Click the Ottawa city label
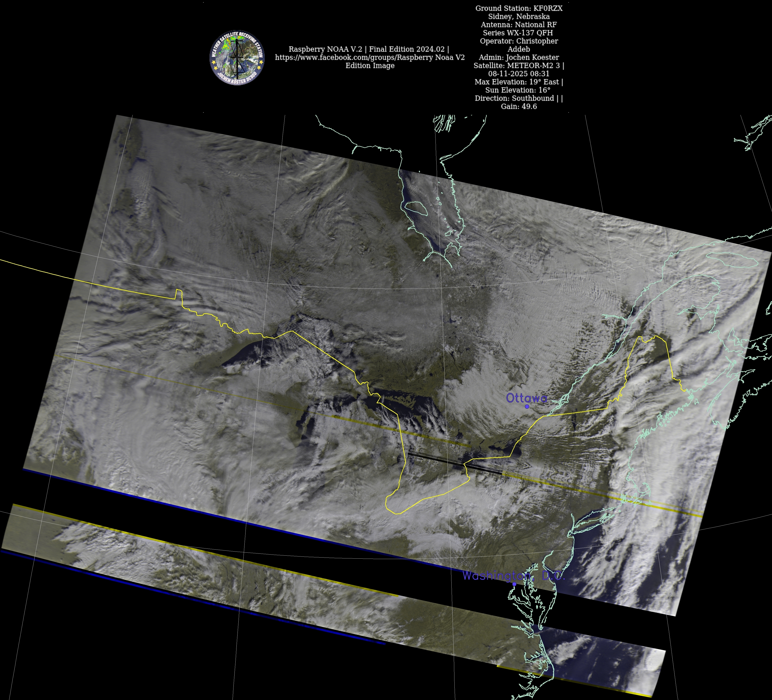This screenshot has width=772, height=700. [526, 398]
